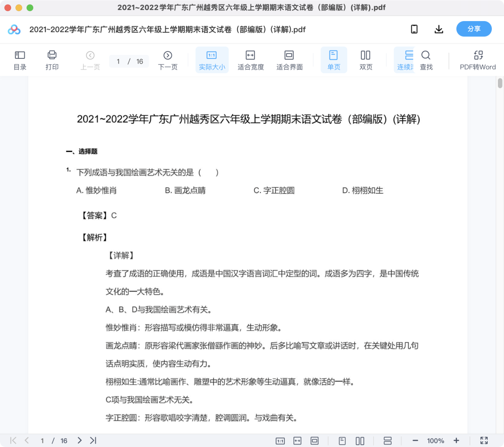Click the bottom bar page number 1
The image size is (504, 447).
tap(42, 440)
